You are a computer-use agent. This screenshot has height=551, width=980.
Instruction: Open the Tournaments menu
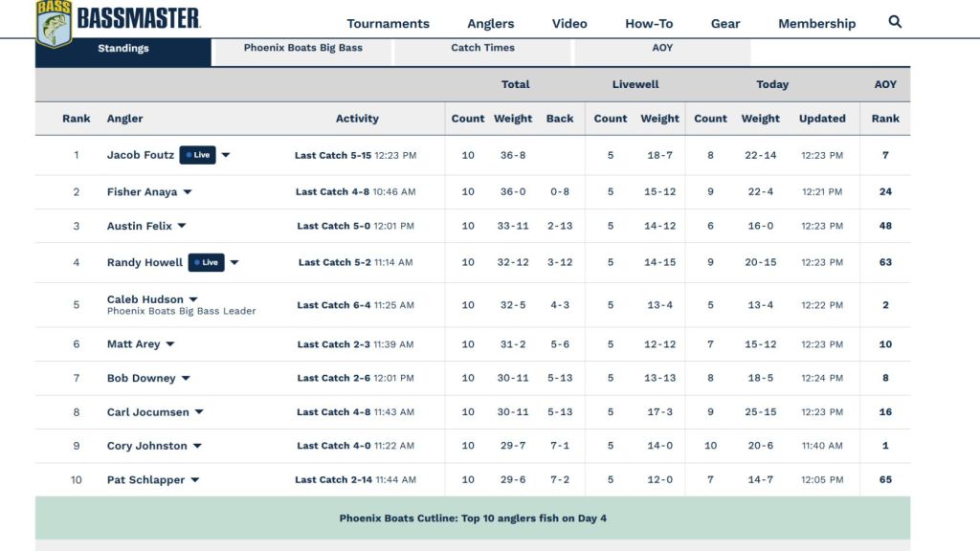click(388, 24)
